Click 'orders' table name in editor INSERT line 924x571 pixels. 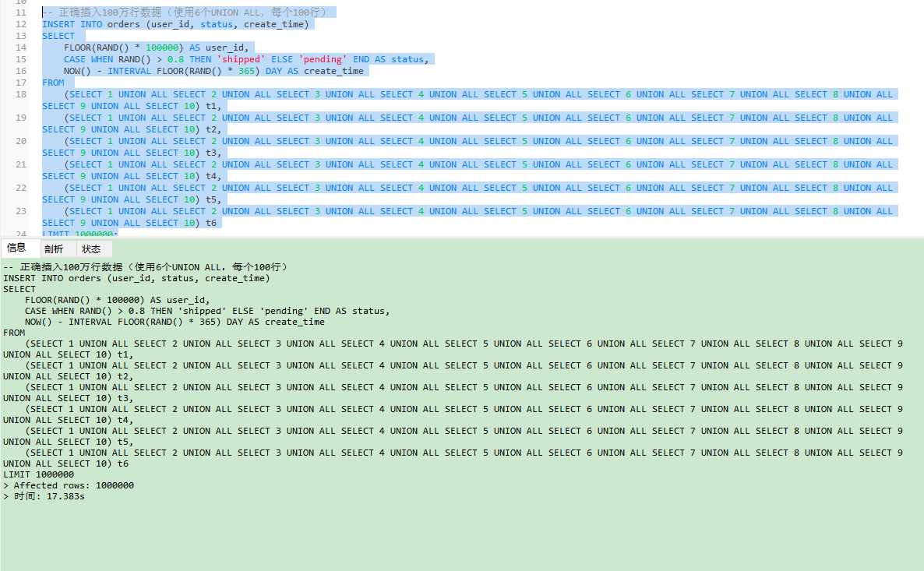(x=123, y=24)
